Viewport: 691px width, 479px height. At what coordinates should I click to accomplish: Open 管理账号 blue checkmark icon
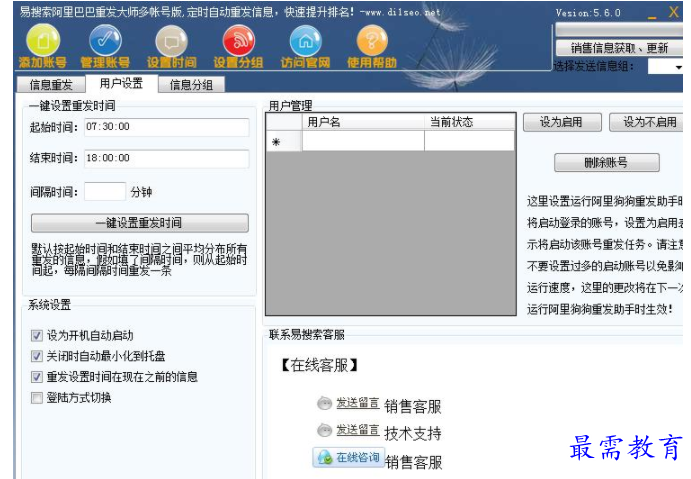105,41
